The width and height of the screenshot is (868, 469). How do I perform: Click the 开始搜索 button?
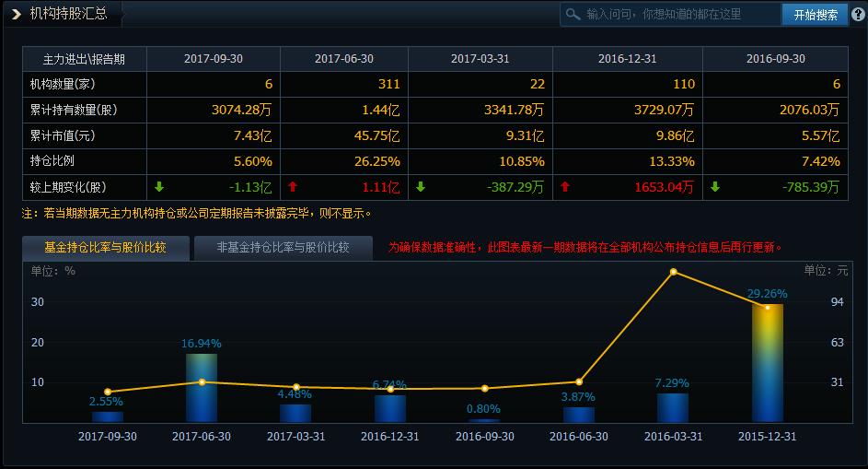[816, 15]
